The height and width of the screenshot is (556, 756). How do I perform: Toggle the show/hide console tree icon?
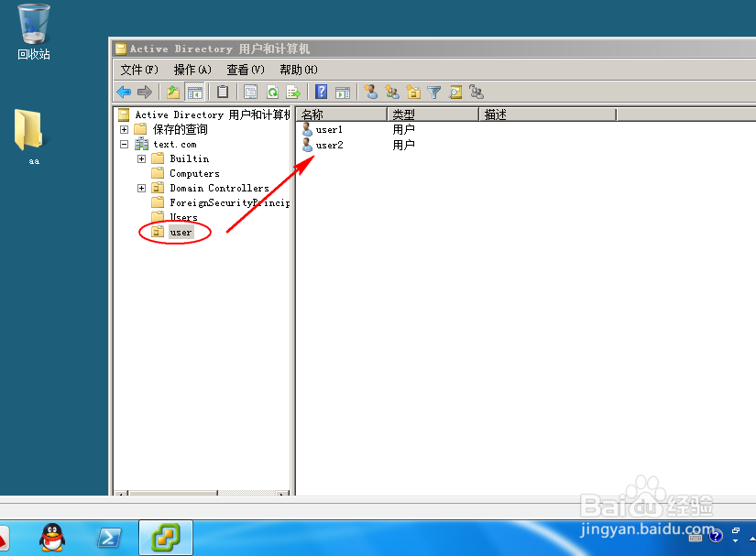tap(195, 92)
